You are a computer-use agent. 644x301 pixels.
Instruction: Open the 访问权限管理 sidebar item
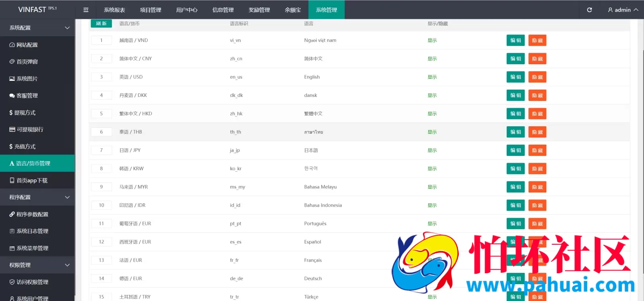click(x=37, y=282)
